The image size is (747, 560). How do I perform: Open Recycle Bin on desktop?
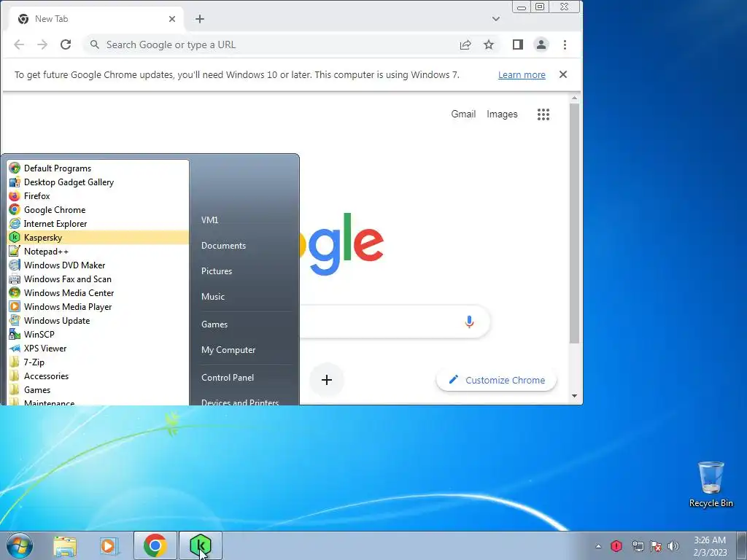711,484
